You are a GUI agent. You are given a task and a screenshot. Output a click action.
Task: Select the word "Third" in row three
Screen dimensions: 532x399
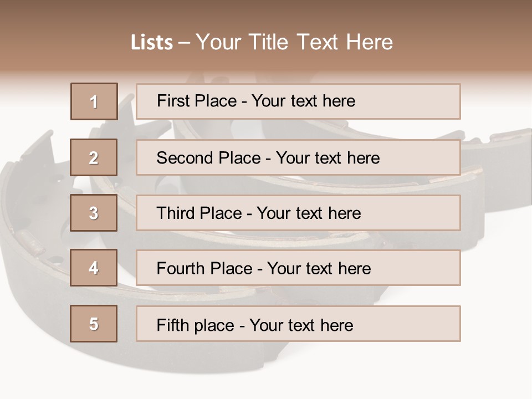point(175,213)
